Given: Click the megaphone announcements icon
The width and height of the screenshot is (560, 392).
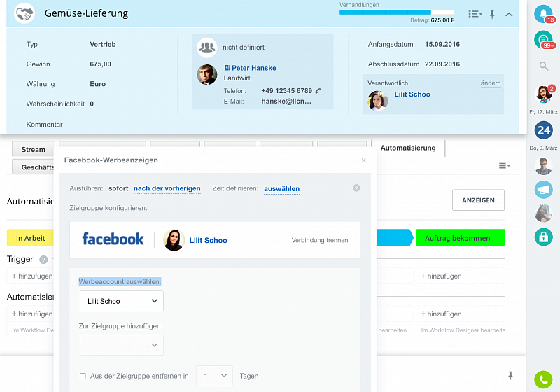Looking at the screenshot, I should pos(544,190).
